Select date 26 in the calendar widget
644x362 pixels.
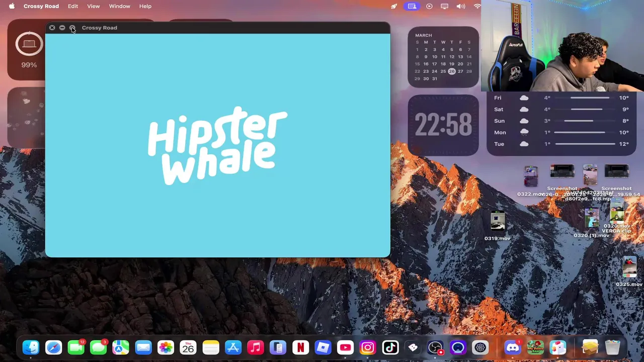point(452,71)
